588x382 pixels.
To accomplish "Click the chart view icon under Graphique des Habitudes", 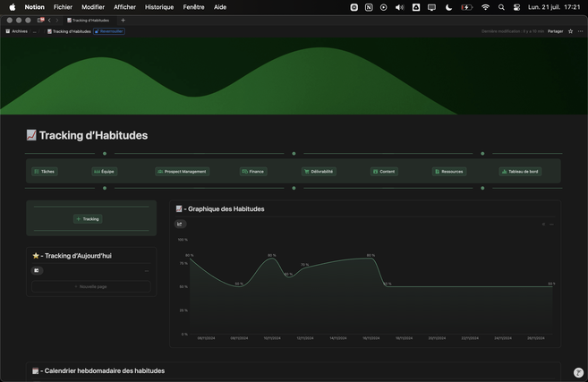I will coord(180,224).
